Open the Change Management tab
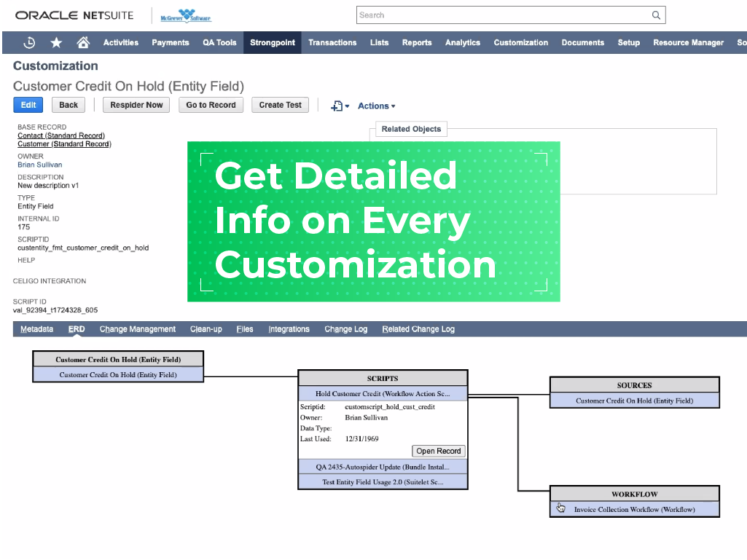Screen dimensions: 747x560 click(137, 329)
